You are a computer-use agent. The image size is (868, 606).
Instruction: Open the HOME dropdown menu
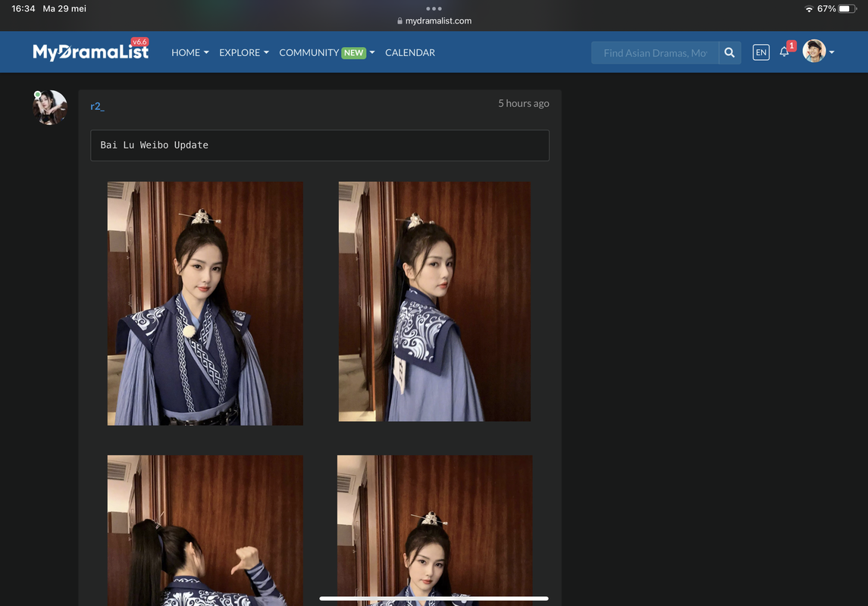(190, 52)
